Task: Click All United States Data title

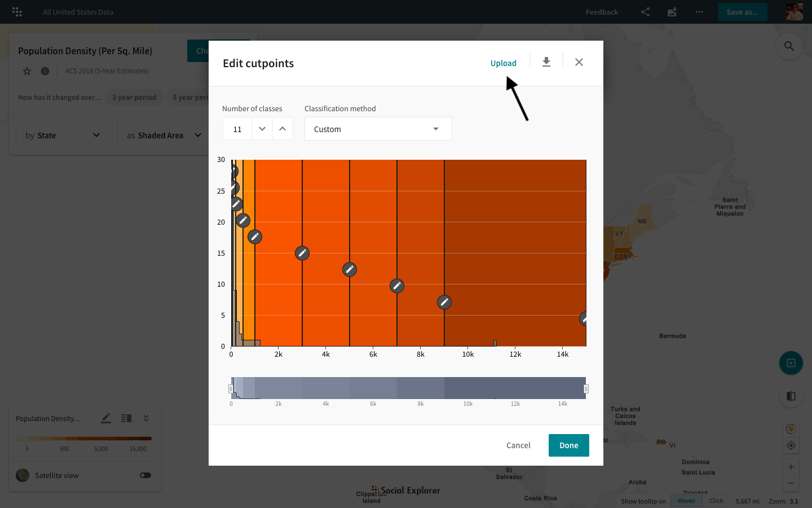Action: pos(78,12)
